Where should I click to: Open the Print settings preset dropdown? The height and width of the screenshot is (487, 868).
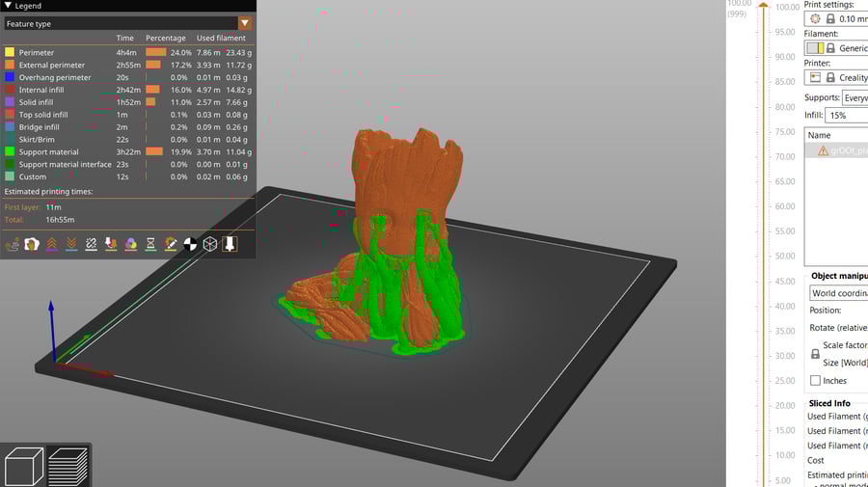835,19
